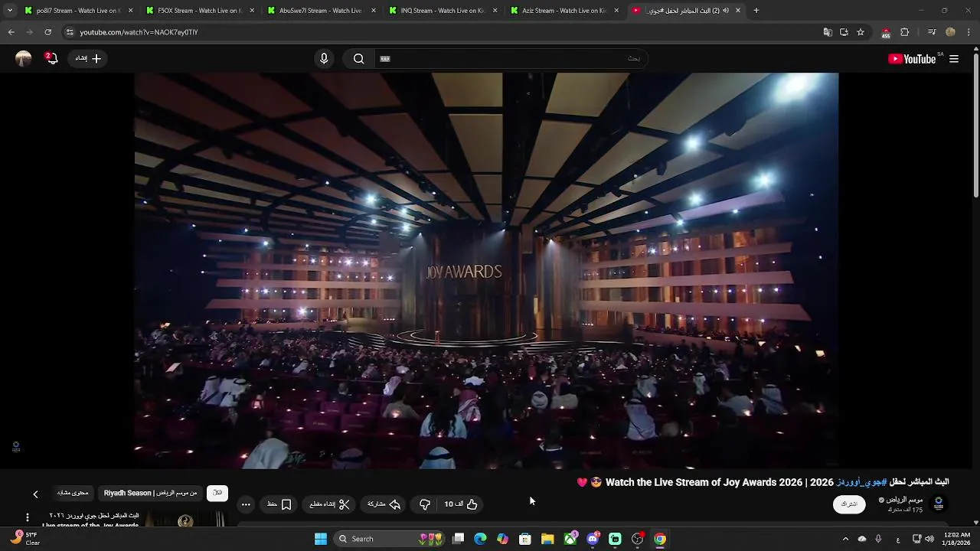Open the YouTube account avatar menu

coord(24,59)
